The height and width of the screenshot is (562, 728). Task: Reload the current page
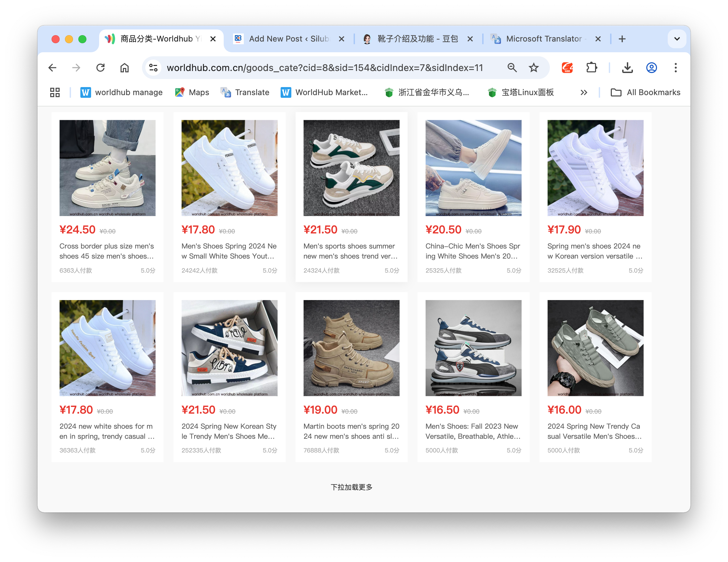tap(100, 68)
